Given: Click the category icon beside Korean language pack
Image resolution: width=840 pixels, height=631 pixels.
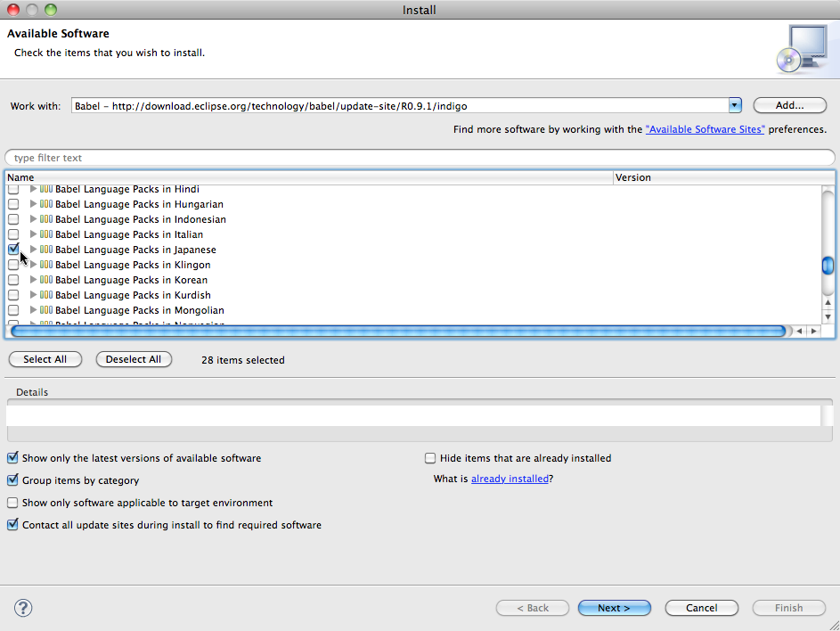Looking at the screenshot, I should [x=46, y=279].
